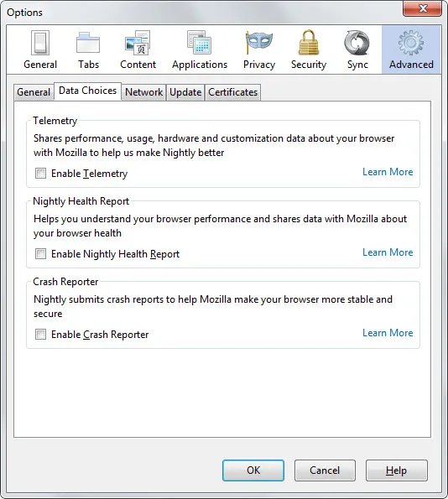The height and width of the screenshot is (499, 448).
Task: Tick Enable Nightly Health Report checkbox
Action: click(x=40, y=254)
